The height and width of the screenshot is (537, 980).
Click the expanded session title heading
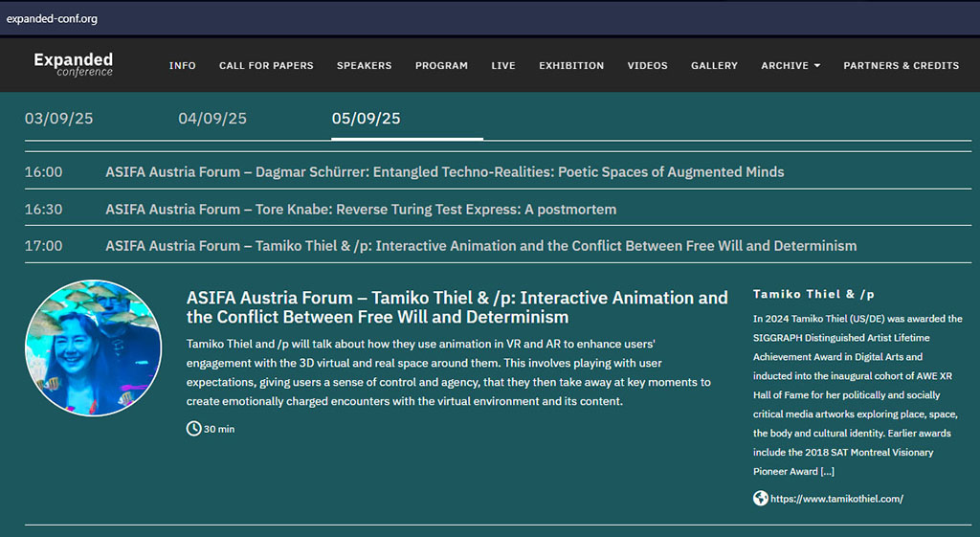click(x=457, y=307)
